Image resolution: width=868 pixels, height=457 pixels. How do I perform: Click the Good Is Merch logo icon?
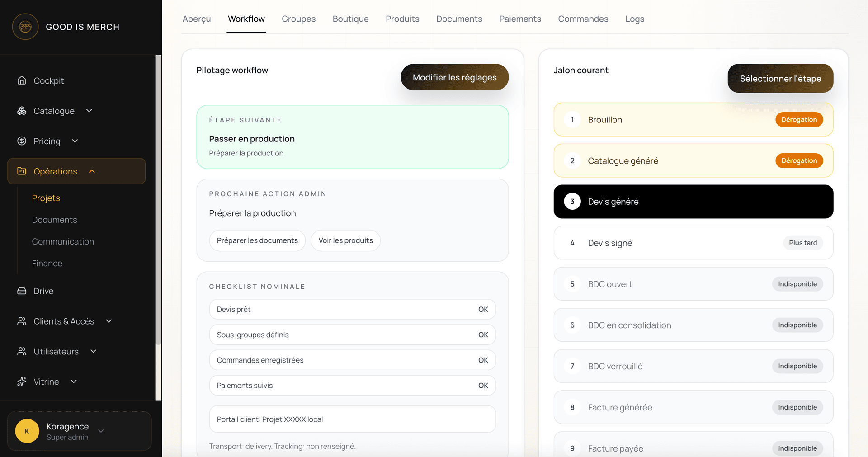[x=25, y=27]
